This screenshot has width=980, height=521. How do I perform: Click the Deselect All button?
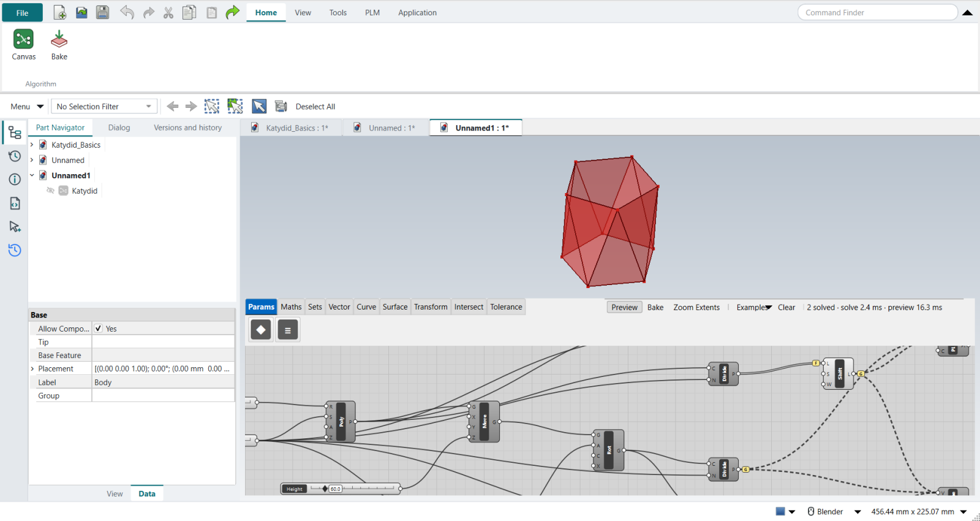click(315, 106)
